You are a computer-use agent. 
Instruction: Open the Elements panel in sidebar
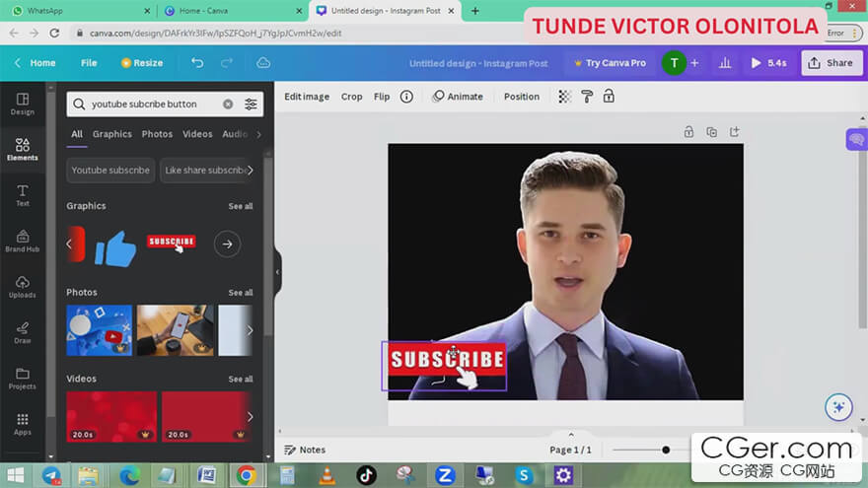pyautogui.click(x=22, y=150)
